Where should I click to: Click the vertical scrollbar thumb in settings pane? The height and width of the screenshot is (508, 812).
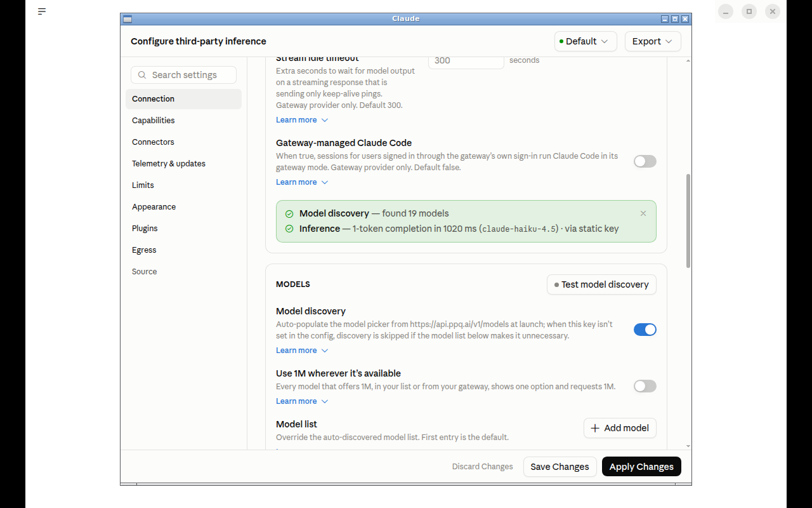[688, 220]
